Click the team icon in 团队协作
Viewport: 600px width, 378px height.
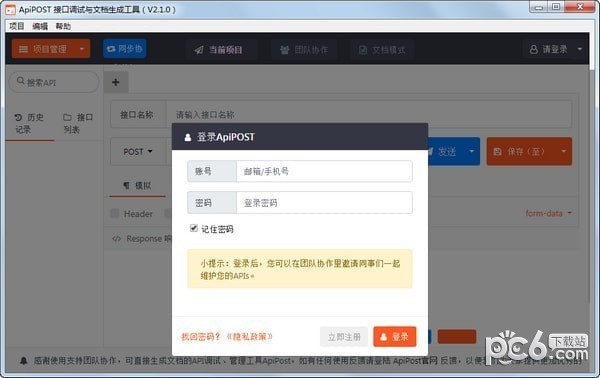point(284,50)
